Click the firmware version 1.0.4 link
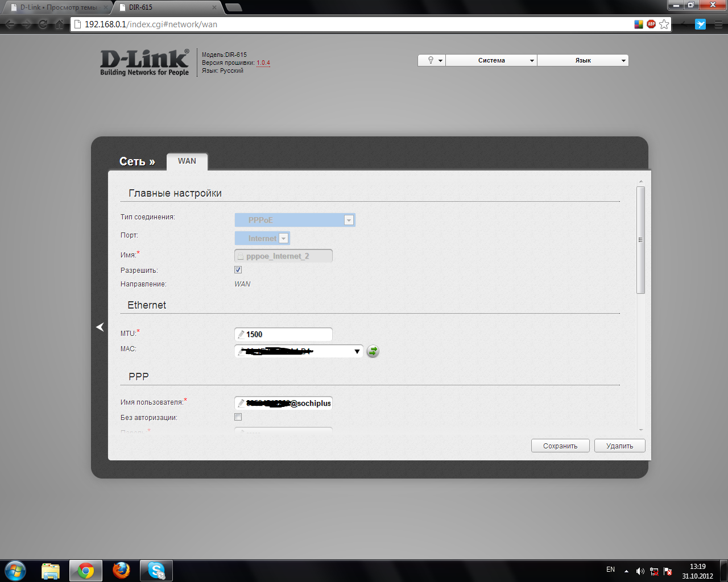The image size is (728, 582). coord(263,63)
